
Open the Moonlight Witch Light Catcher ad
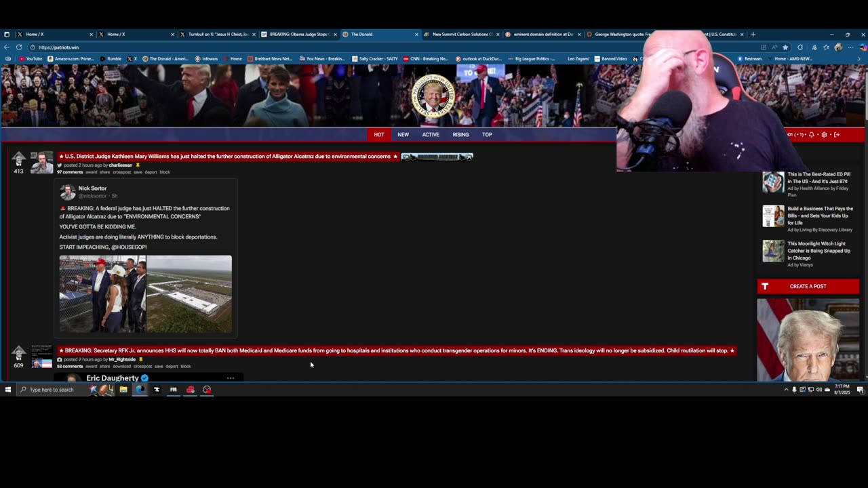tap(818, 251)
